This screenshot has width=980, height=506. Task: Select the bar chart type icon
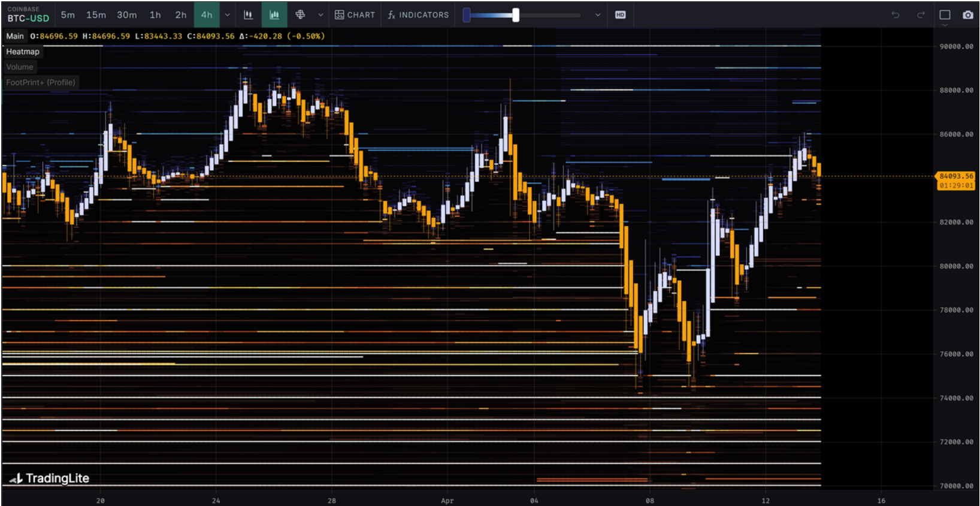click(x=248, y=15)
